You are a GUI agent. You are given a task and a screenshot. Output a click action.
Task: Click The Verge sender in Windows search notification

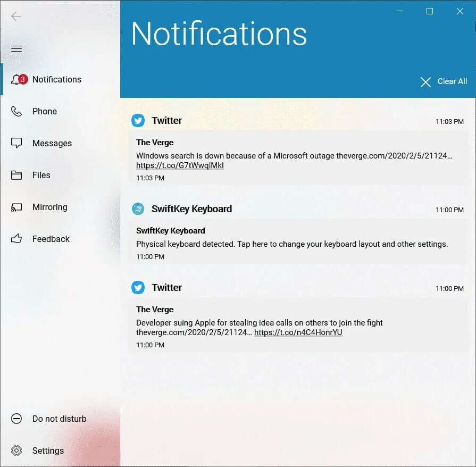[155, 143]
